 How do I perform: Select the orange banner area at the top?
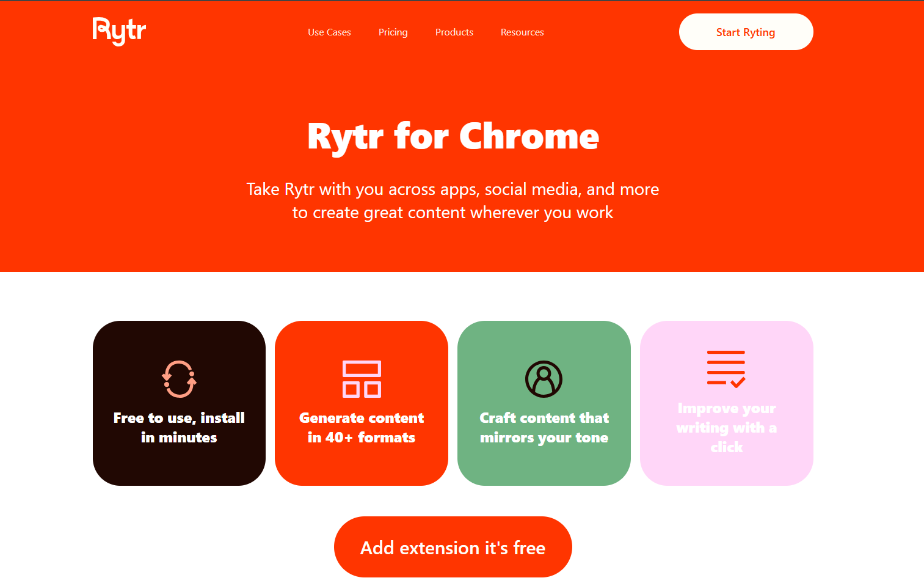(x=453, y=257)
